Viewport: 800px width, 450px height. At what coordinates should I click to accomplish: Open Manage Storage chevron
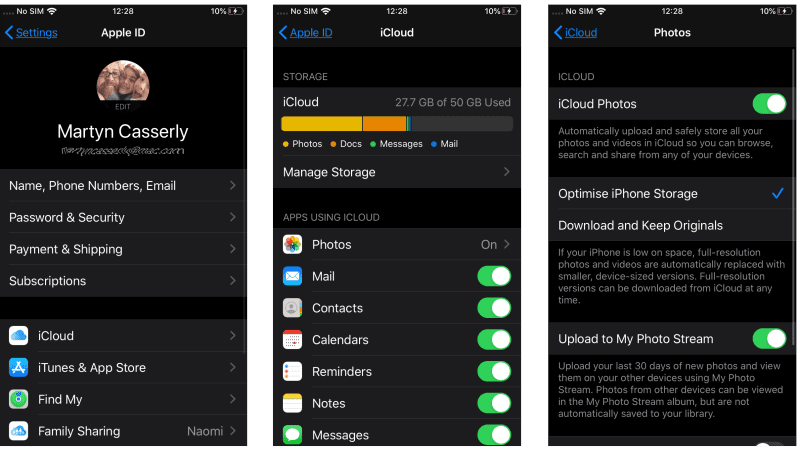tap(507, 171)
